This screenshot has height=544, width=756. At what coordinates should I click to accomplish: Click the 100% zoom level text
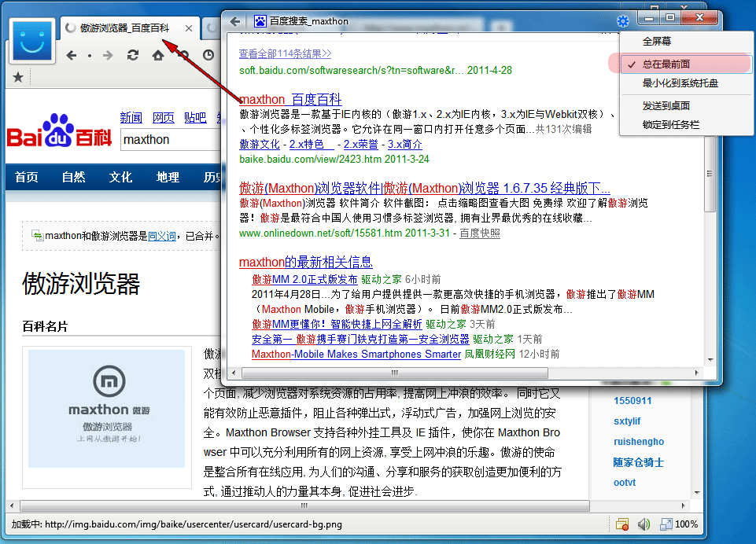(686, 524)
